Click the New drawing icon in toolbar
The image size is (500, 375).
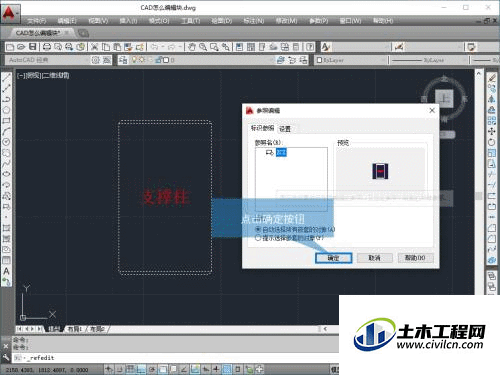(x=10, y=47)
